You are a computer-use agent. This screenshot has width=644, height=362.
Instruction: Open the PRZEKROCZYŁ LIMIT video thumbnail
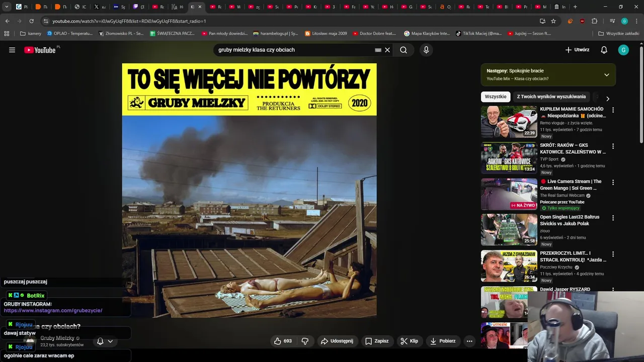pyautogui.click(x=509, y=266)
